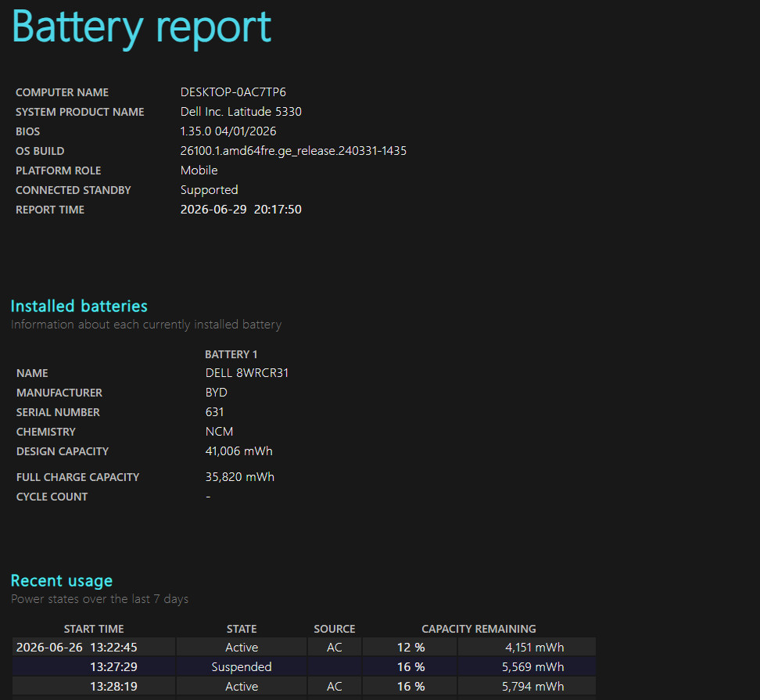760x700 pixels.
Task: Click the STATE column header
Action: tap(242, 629)
